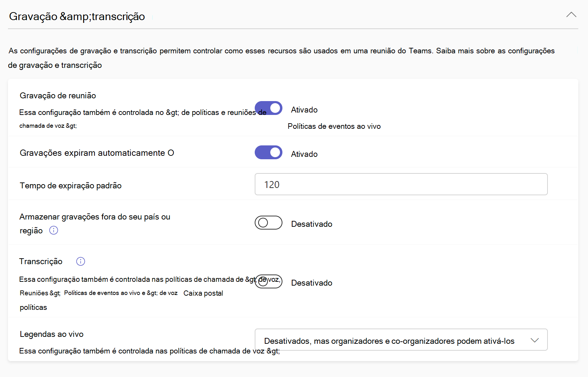Screen dimensions: 588x377
Task: Click Políticas de eventos ao vivo text
Action: click(x=334, y=126)
